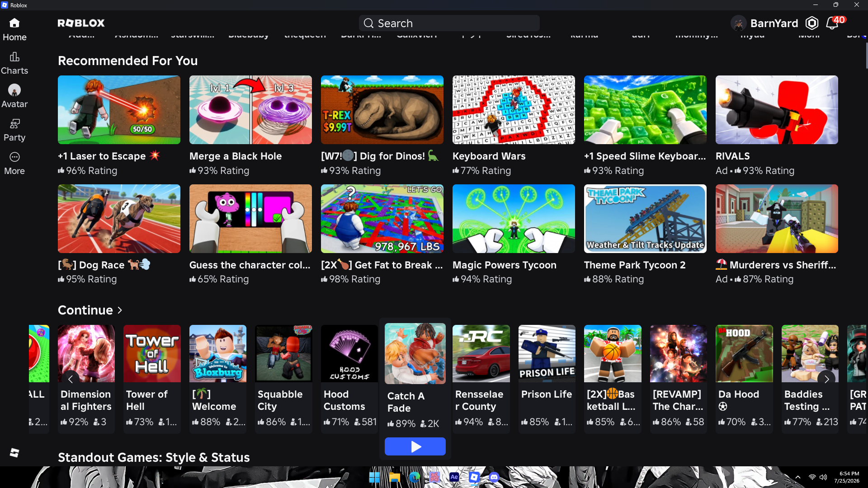This screenshot has width=868, height=488.
Task: Click the Roblox logo in the header
Action: coord(81,23)
